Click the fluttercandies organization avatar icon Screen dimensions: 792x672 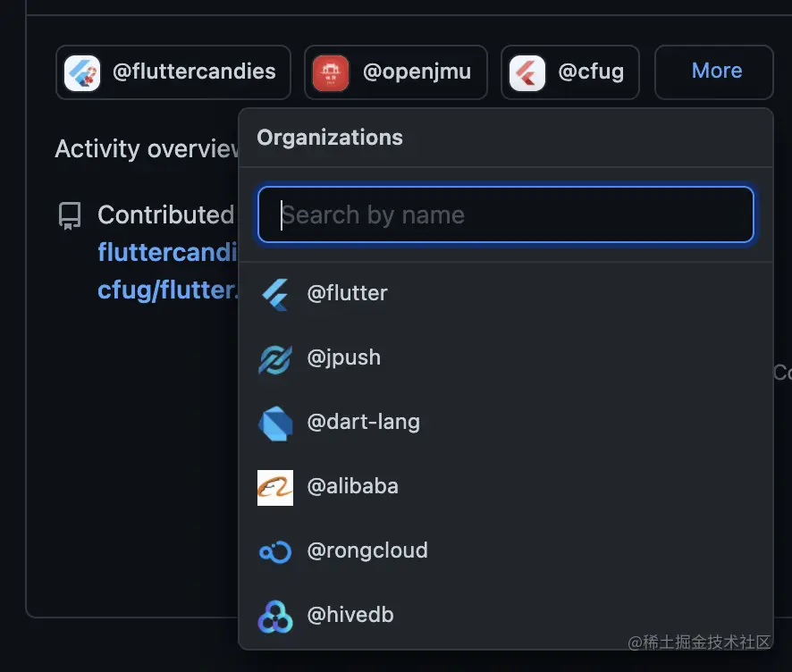(x=82, y=72)
